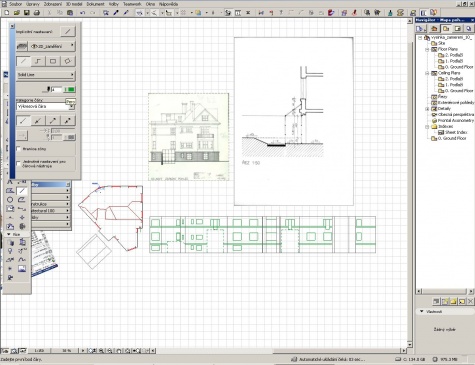This screenshot has width=475, height=365.
Task: Click the pen number input field
Action: [x=56, y=89]
